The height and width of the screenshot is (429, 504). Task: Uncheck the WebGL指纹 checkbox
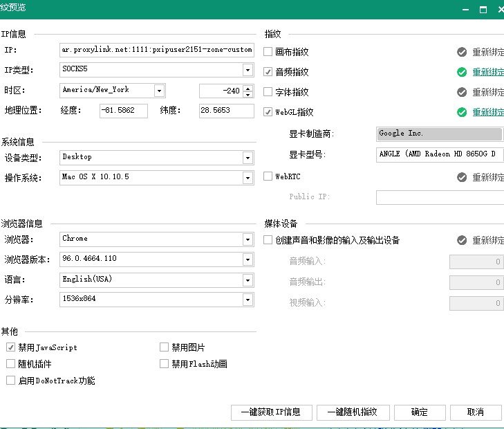pos(268,112)
